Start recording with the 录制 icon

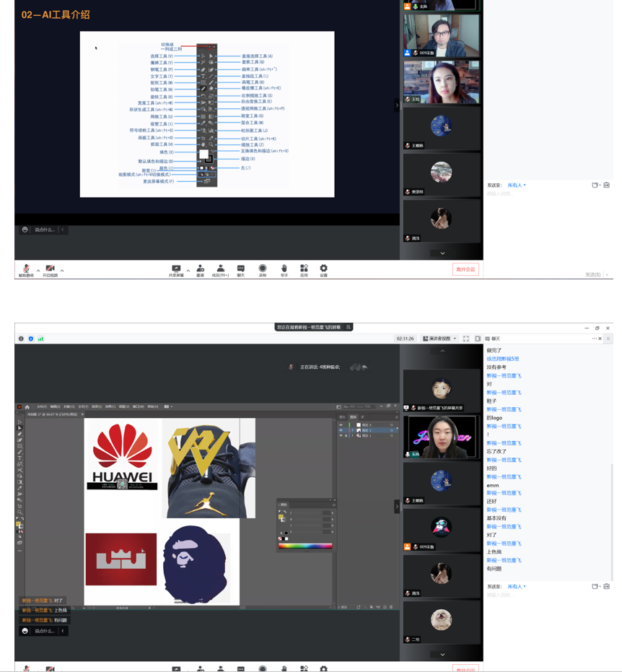(x=262, y=269)
